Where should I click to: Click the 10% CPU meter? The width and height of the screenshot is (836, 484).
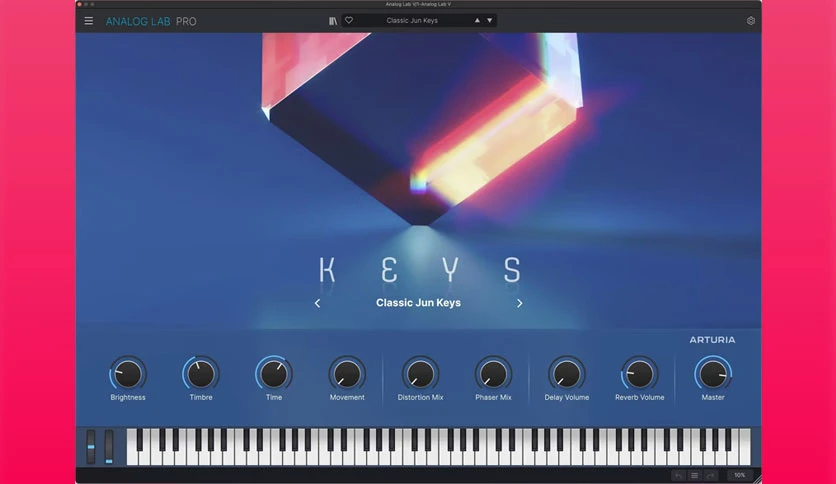point(739,475)
